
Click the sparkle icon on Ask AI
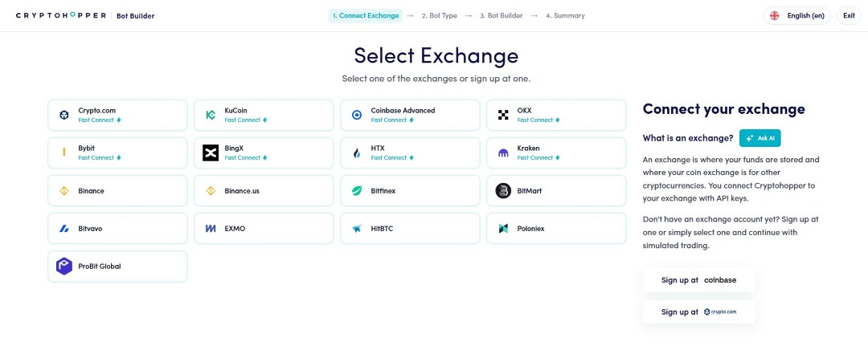pos(750,138)
